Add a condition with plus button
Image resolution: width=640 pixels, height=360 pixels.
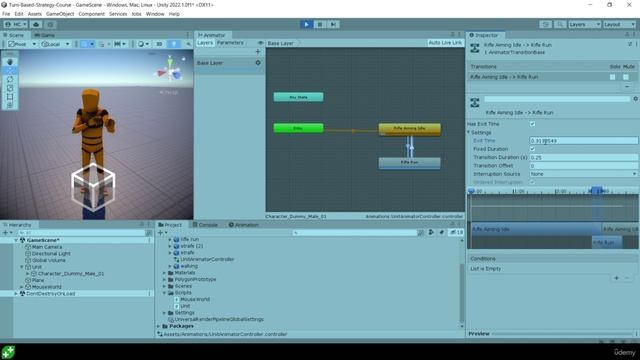(616, 278)
